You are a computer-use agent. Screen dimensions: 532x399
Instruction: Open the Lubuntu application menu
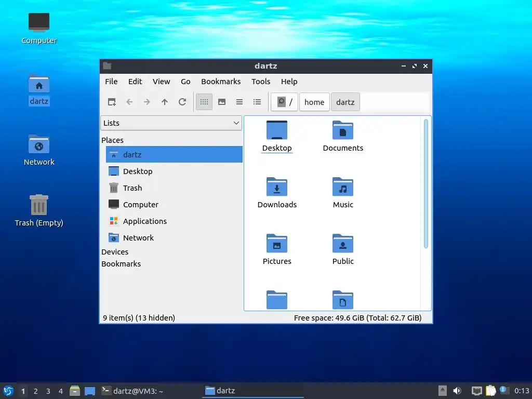(x=8, y=391)
